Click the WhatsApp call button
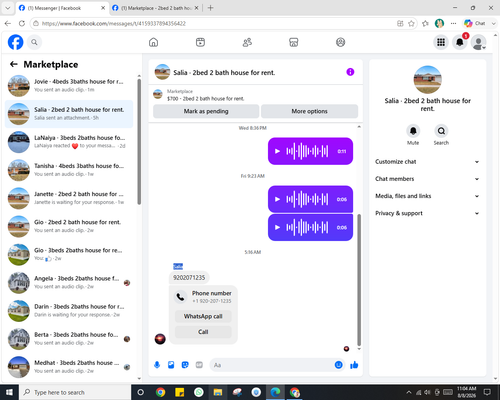This screenshot has height=400, width=500. (x=203, y=316)
